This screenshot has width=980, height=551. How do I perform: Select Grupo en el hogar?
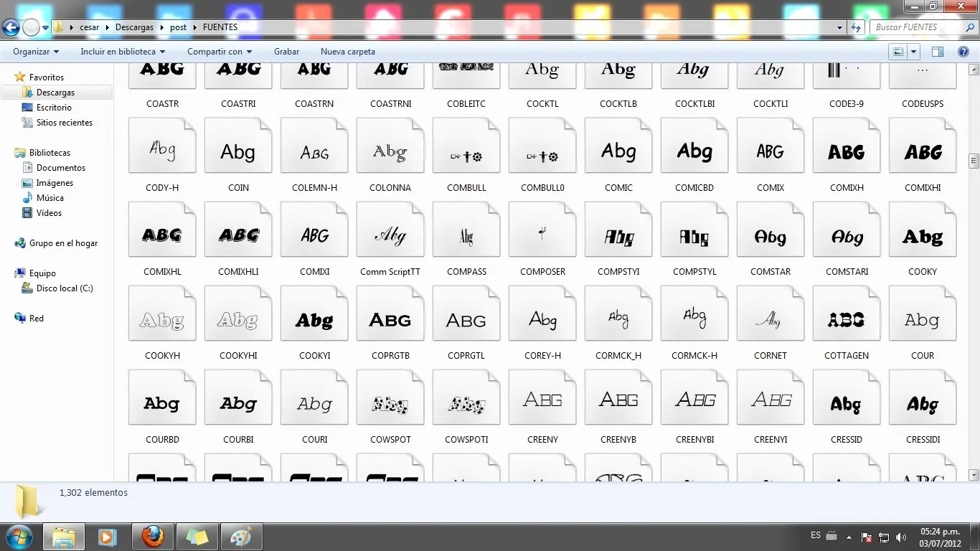(x=63, y=243)
